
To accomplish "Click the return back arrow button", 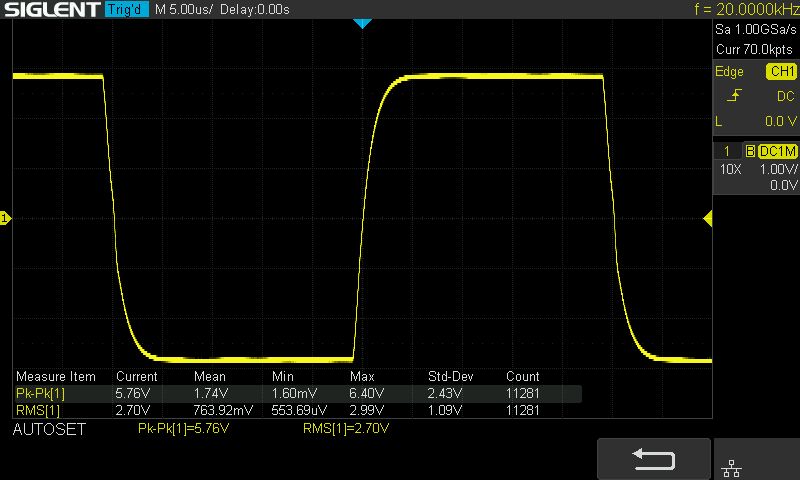I will point(654,459).
